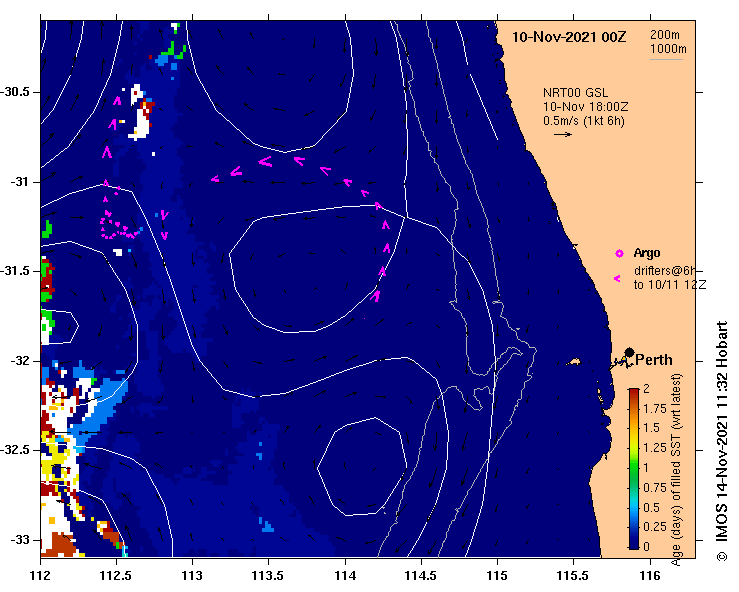Click longitude axis label 113.5
Screen dimensions: 739x592
click(269, 576)
